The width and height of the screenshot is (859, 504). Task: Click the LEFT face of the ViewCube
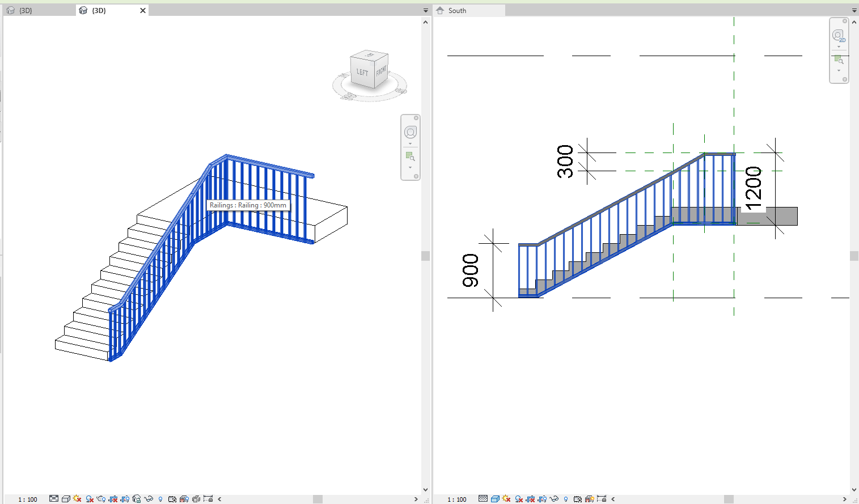pos(361,72)
